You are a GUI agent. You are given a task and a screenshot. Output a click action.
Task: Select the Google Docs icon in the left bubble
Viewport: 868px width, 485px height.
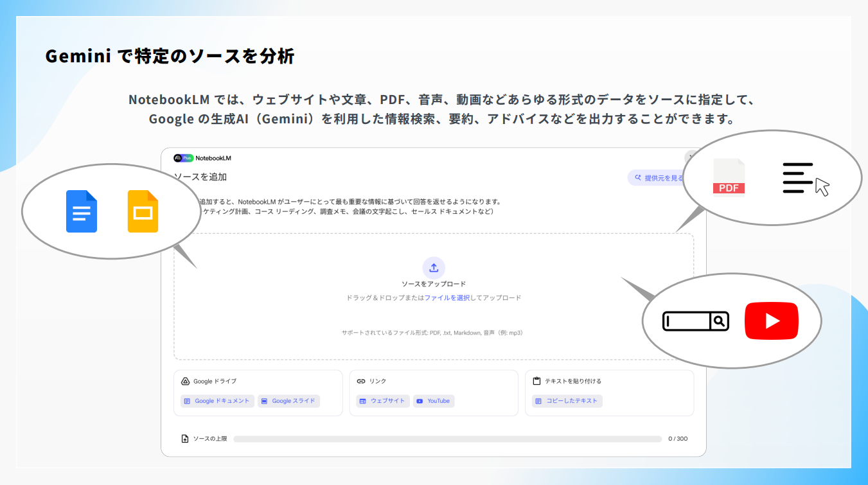click(x=82, y=211)
